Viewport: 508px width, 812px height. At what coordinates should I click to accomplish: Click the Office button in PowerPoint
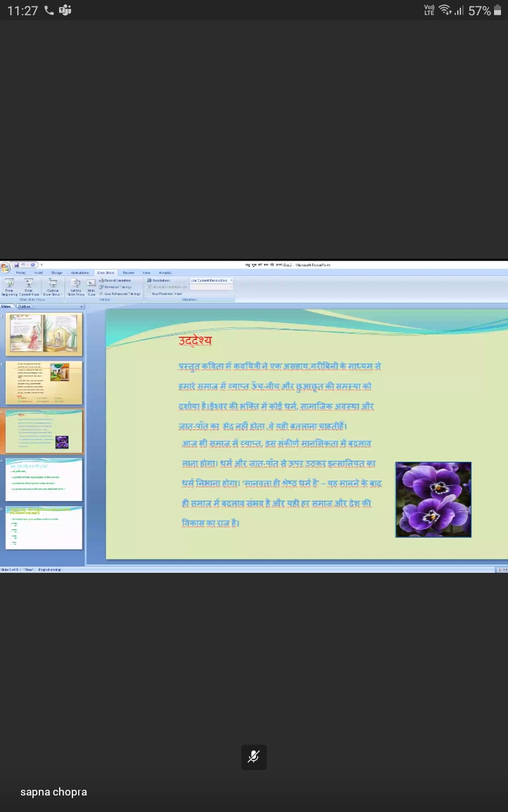point(5,267)
